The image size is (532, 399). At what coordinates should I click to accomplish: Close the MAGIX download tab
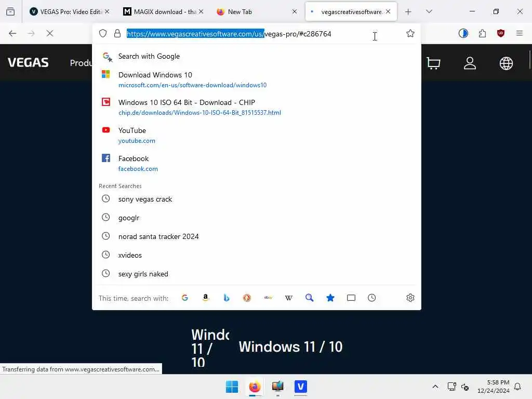coord(201,11)
